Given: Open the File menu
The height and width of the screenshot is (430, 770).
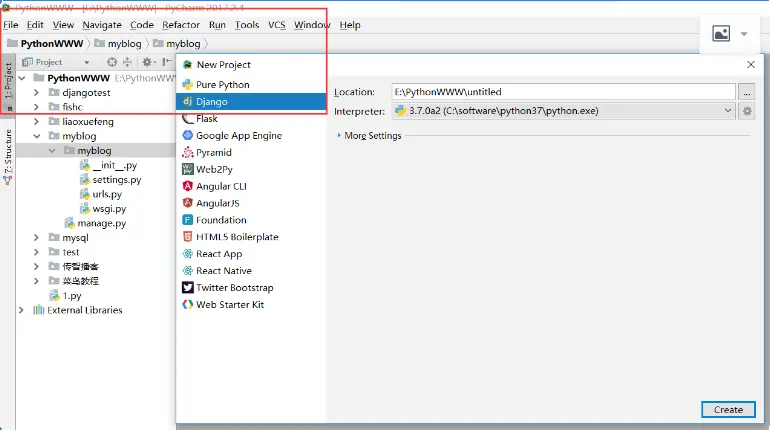Looking at the screenshot, I should pyautogui.click(x=11, y=25).
